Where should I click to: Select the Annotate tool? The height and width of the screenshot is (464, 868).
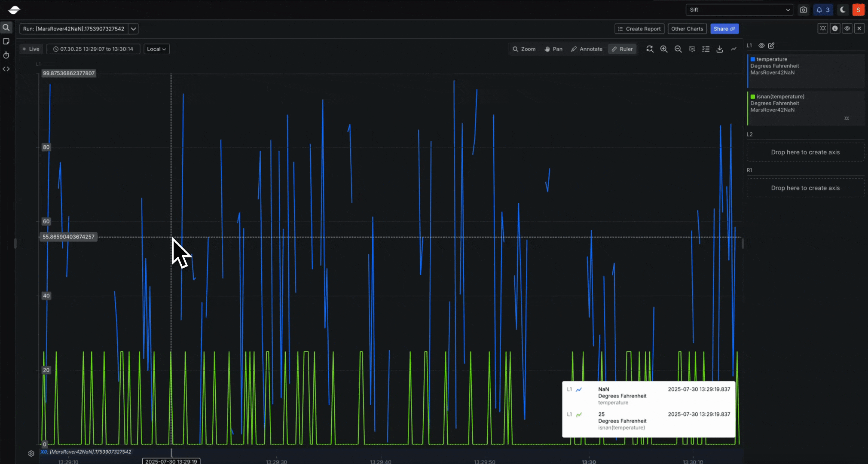(x=587, y=49)
